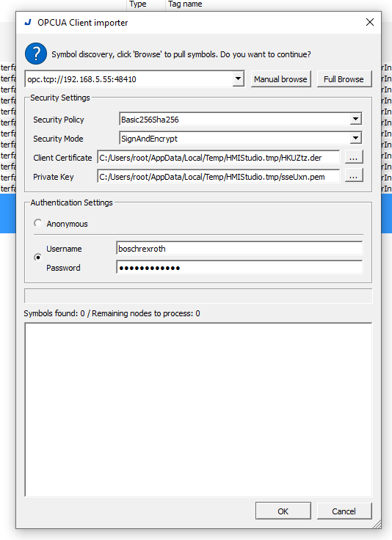Click the 'Tag name' column header behind dialog
392x540 pixels.
pos(185,4)
